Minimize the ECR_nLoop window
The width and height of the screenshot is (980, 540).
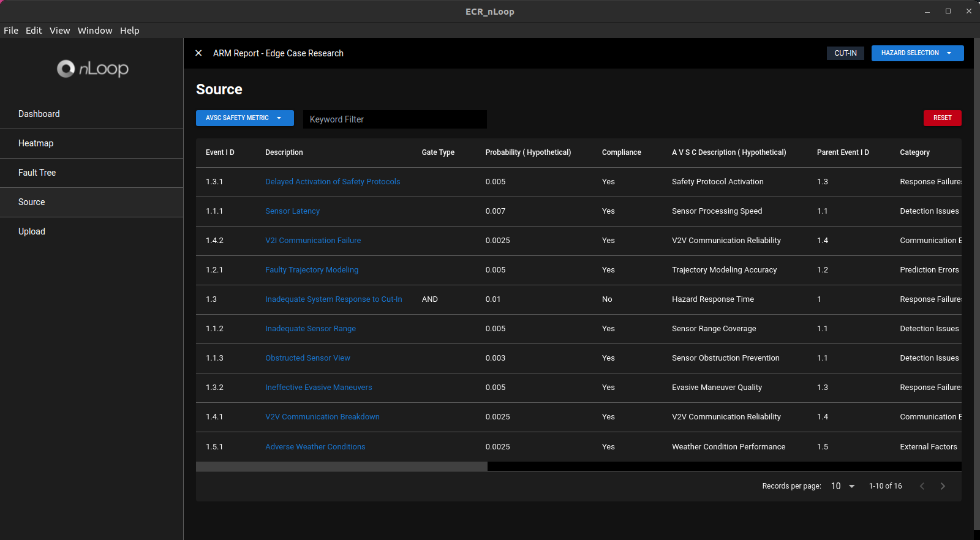coord(927,11)
